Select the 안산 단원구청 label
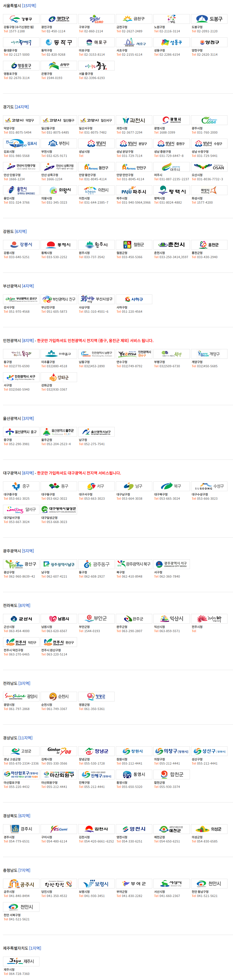Viewport: 233px width, 980px height. 12,175
